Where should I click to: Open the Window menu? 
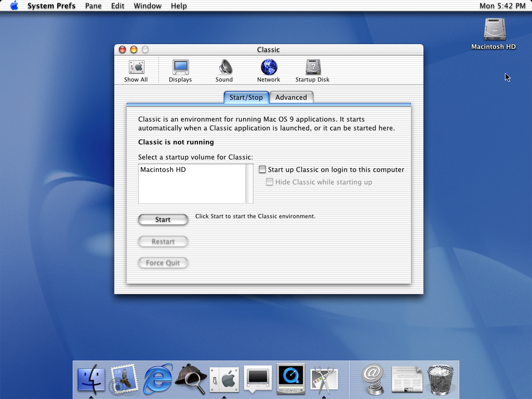(148, 6)
